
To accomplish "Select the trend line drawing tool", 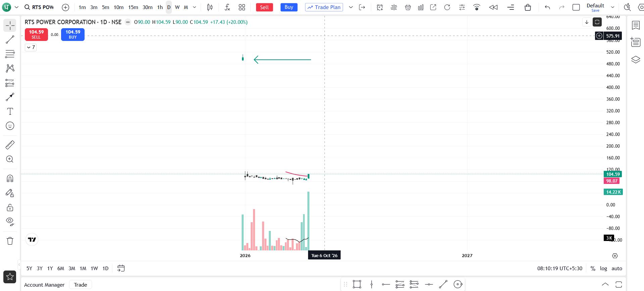I will 10,40.
